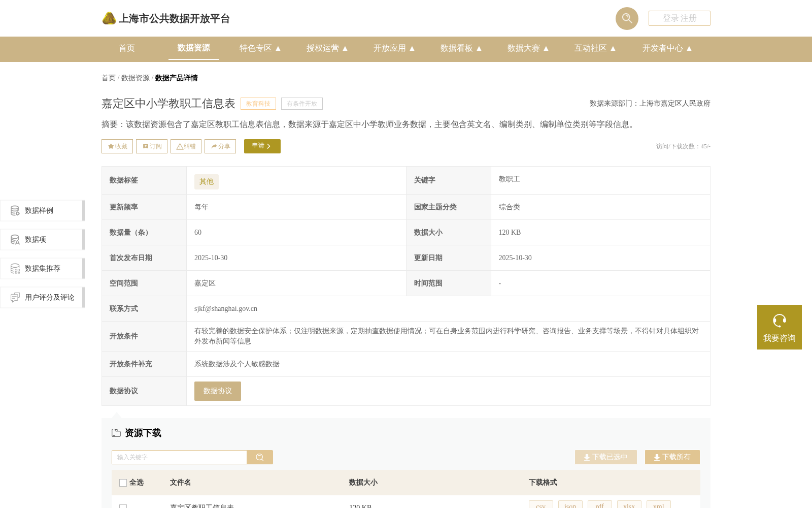The width and height of the screenshot is (812, 508).
Task: Click the 120 KB data size value in details table
Action: pos(510,233)
